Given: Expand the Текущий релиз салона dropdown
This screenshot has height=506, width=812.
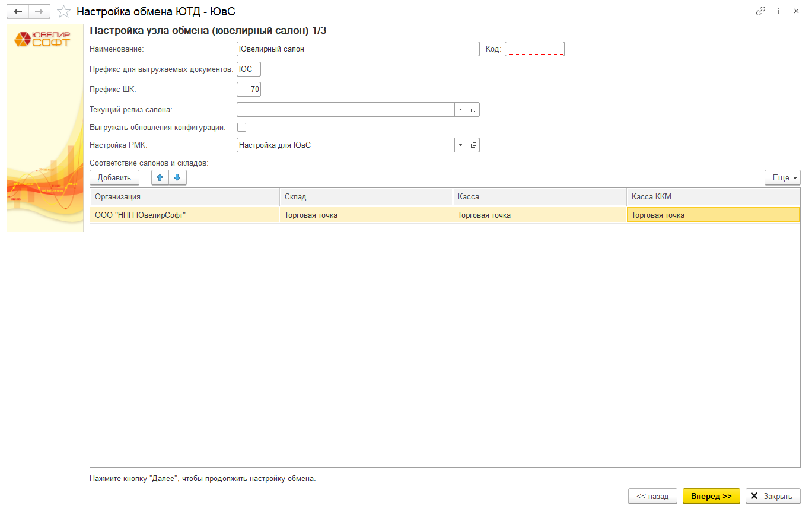Looking at the screenshot, I should (461, 110).
